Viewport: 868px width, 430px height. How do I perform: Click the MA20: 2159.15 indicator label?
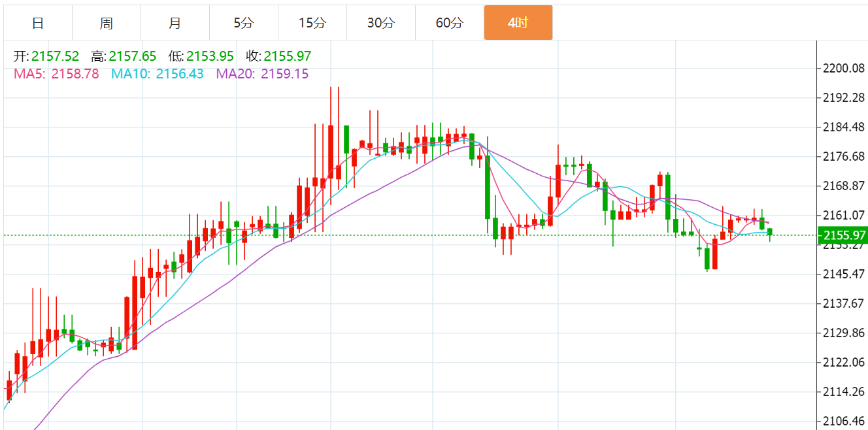[x=263, y=74]
